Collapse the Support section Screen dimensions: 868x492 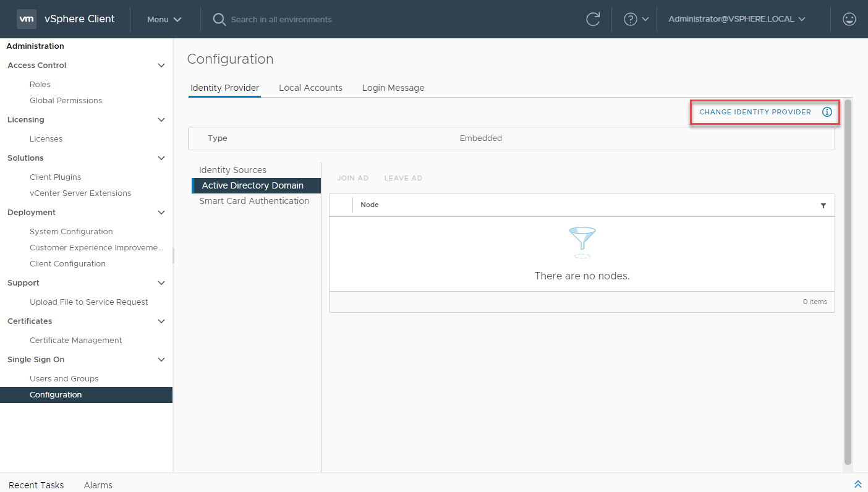coord(161,283)
